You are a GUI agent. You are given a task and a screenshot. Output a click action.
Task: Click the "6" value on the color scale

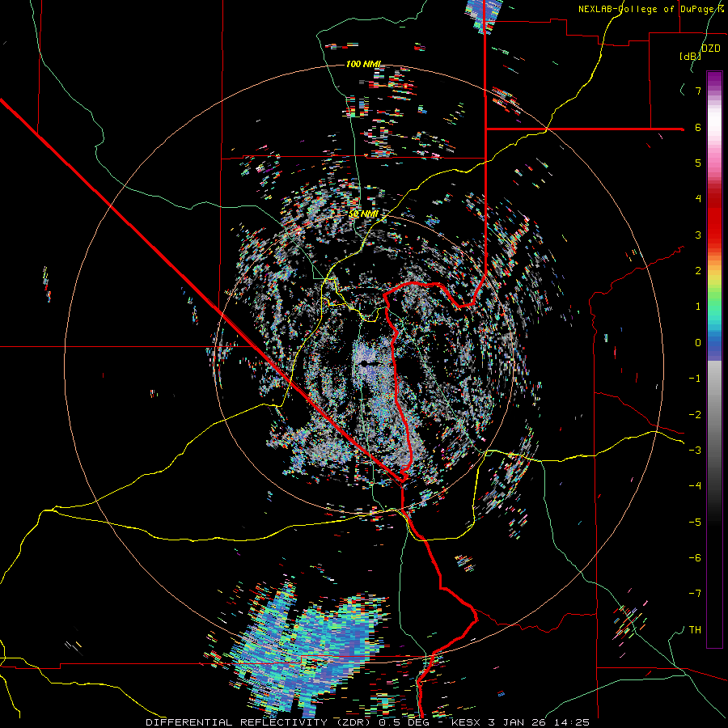[x=698, y=127]
